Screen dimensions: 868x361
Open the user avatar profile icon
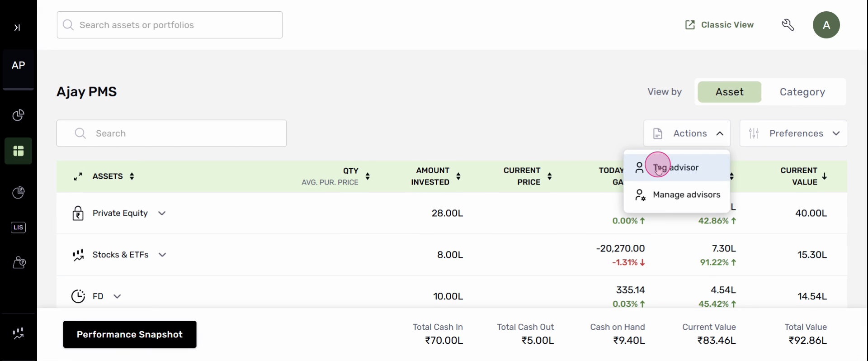coord(826,25)
